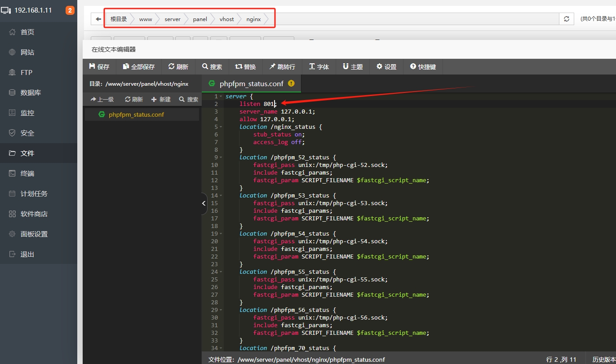Viewport: 616px width, 364px height.
Task: Click the php-cgi-56.sock fastcgi_pass line
Action: point(321,317)
